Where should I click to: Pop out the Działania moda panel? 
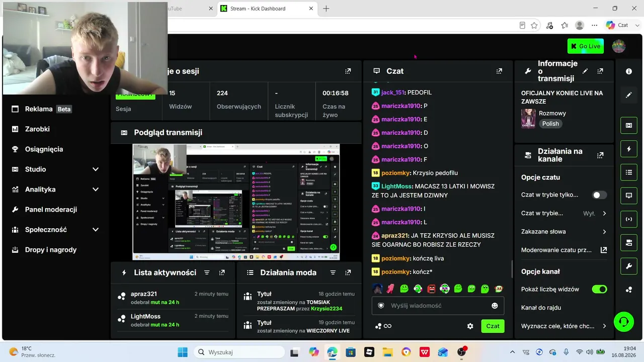348,273
